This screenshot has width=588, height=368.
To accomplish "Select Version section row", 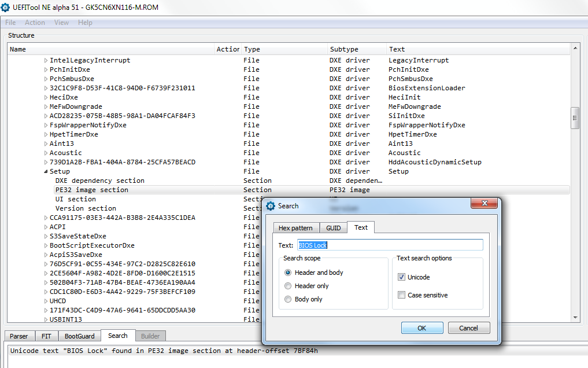I will [x=86, y=208].
